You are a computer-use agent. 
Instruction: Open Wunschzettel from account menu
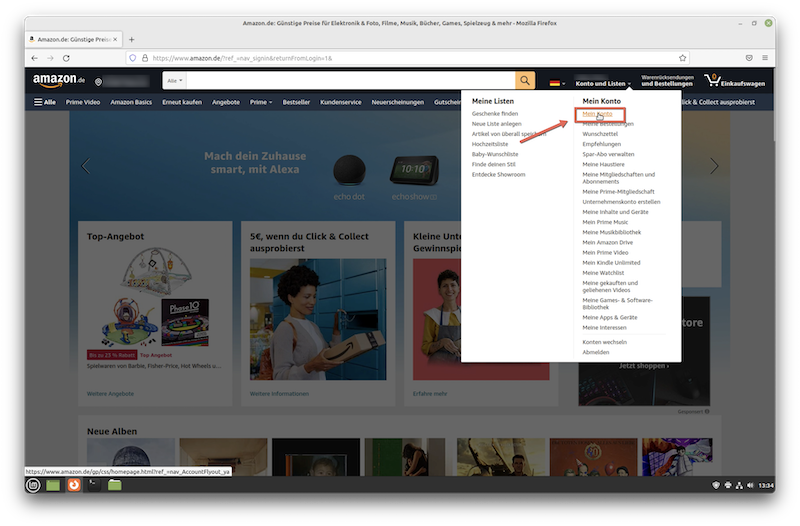tap(600, 134)
